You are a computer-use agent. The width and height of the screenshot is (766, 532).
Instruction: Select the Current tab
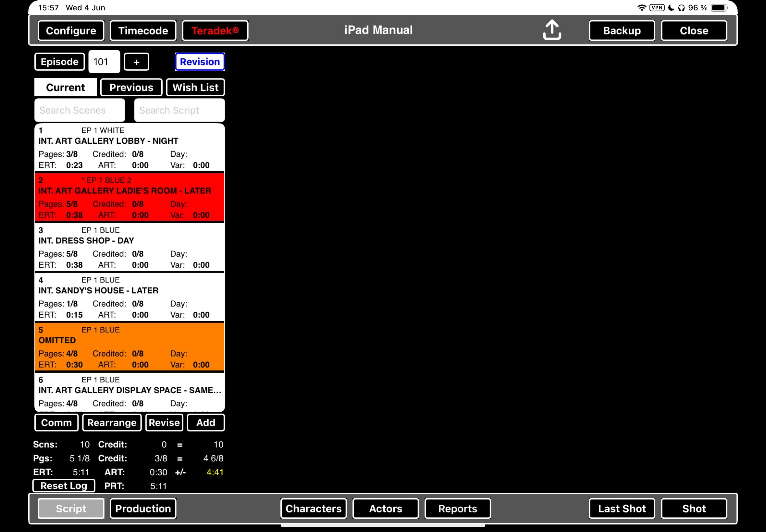[65, 87]
